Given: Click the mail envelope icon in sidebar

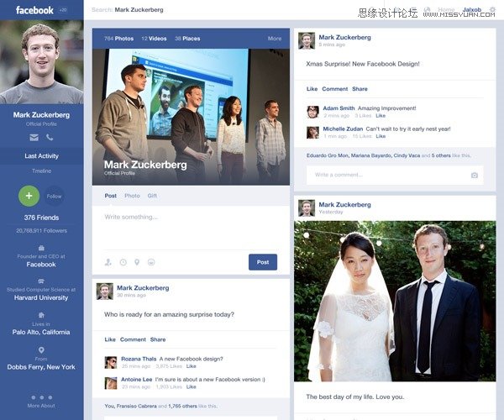Looking at the screenshot, I should pos(34,138).
